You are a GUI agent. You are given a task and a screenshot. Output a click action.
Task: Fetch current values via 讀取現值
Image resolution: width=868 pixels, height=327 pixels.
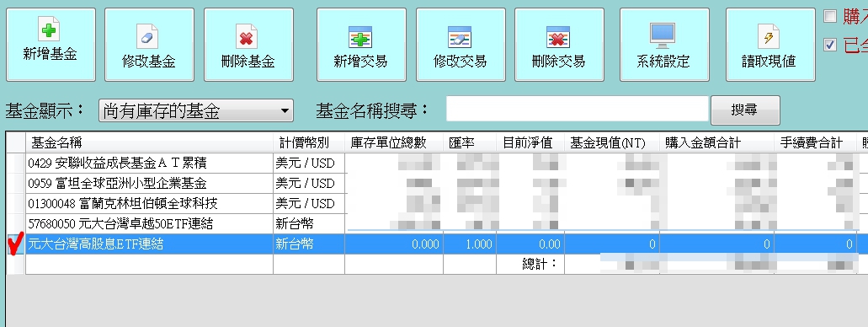770,45
